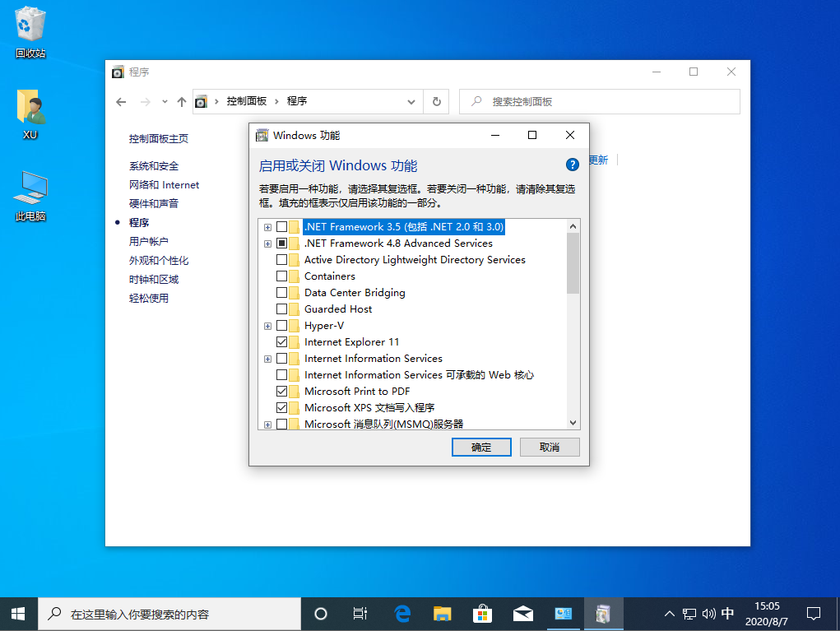The image size is (840, 631).
Task: Open clock and date in tray
Action: coord(767,614)
